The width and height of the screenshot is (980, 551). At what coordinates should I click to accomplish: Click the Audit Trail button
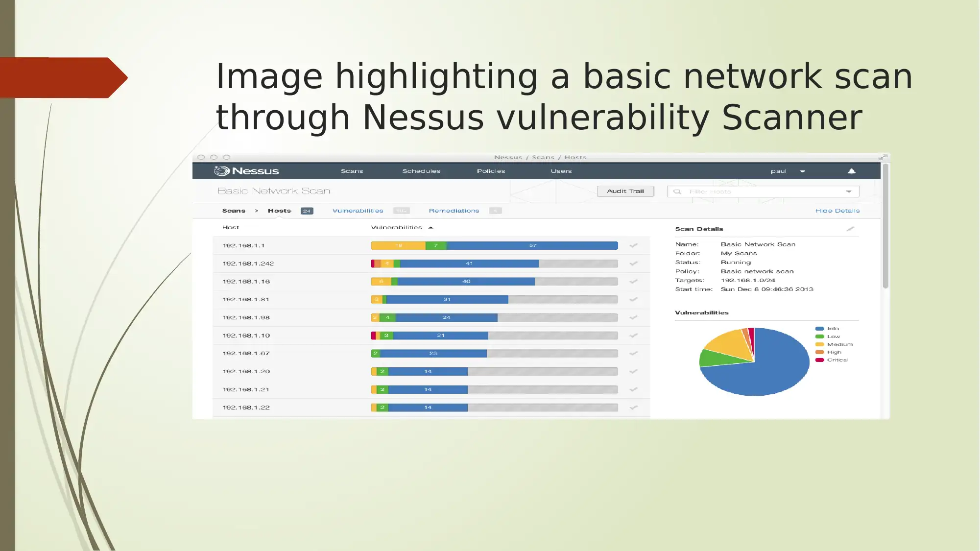click(624, 191)
